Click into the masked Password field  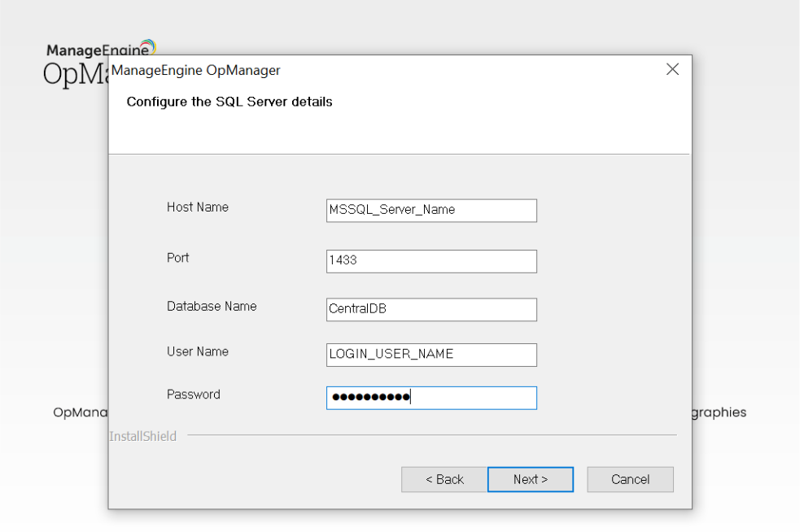[x=431, y=398]
